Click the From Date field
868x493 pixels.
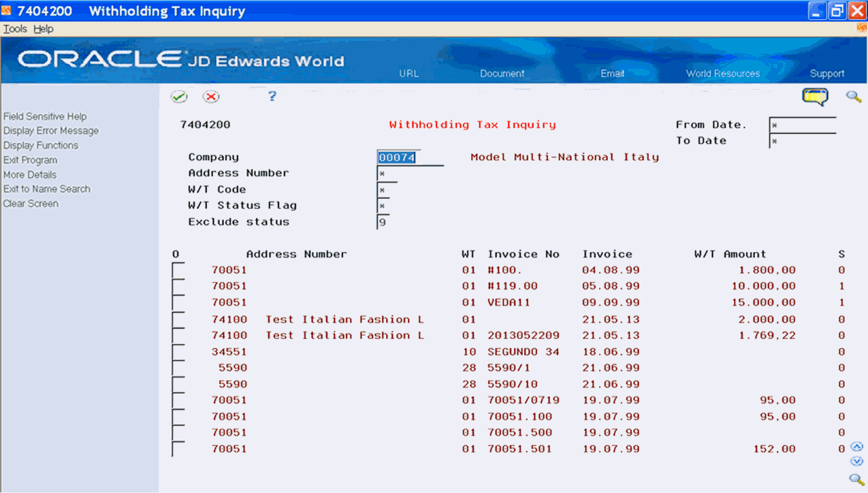(x=803, y=125)
